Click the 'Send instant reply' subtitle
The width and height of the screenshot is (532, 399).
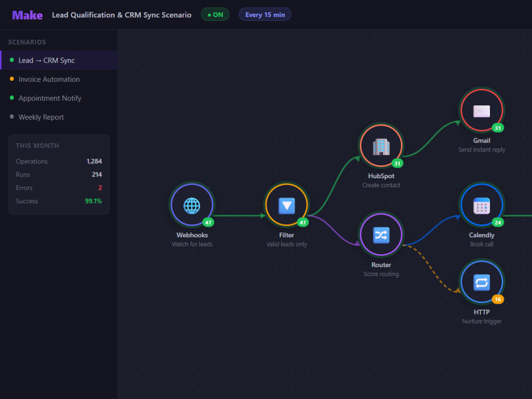coord(481,149)
